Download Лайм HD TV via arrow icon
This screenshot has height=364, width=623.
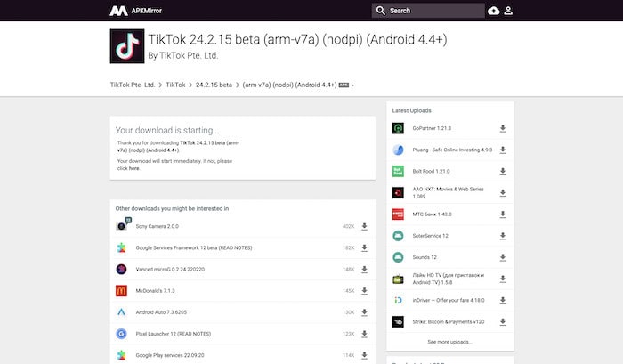[x=503, y=279]
